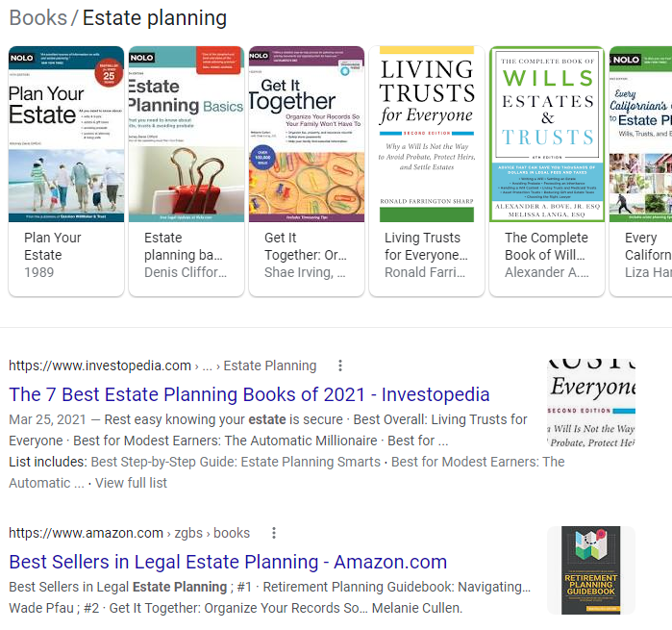672x630 pixels.
Task: Click View full list link
Action: (x=131, y=483)
